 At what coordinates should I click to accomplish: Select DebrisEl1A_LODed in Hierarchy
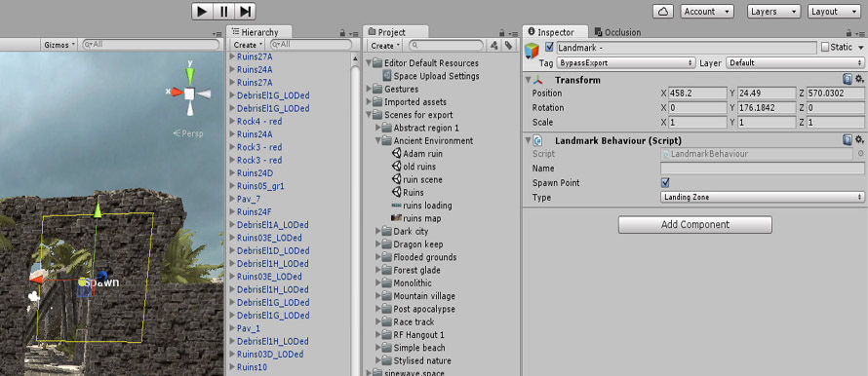[273, 224]
